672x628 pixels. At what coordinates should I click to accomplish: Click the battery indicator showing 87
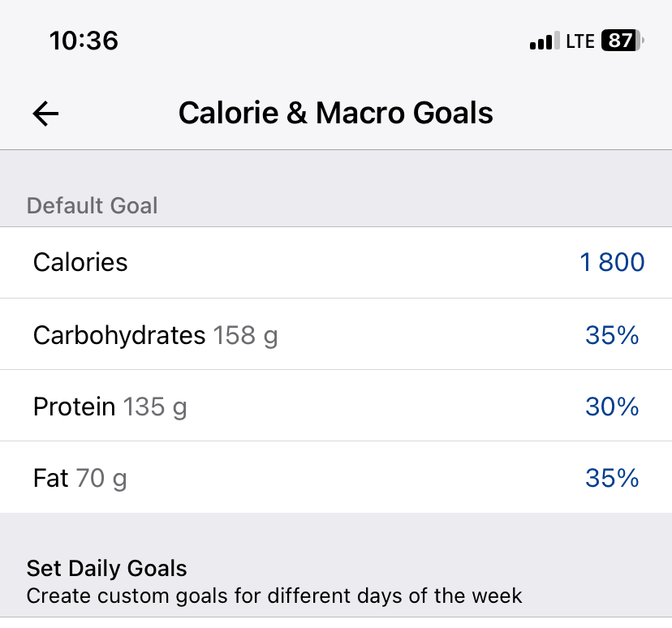[x=622, y=41]
